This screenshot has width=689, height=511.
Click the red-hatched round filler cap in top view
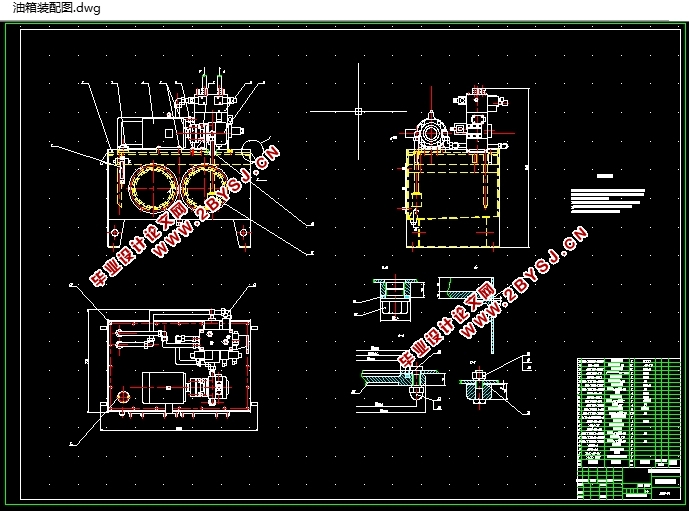[123, 397]
